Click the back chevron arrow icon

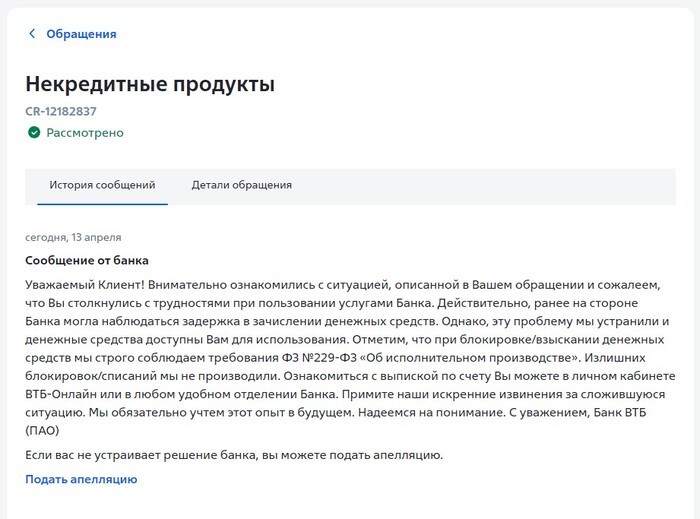point(32,34)
